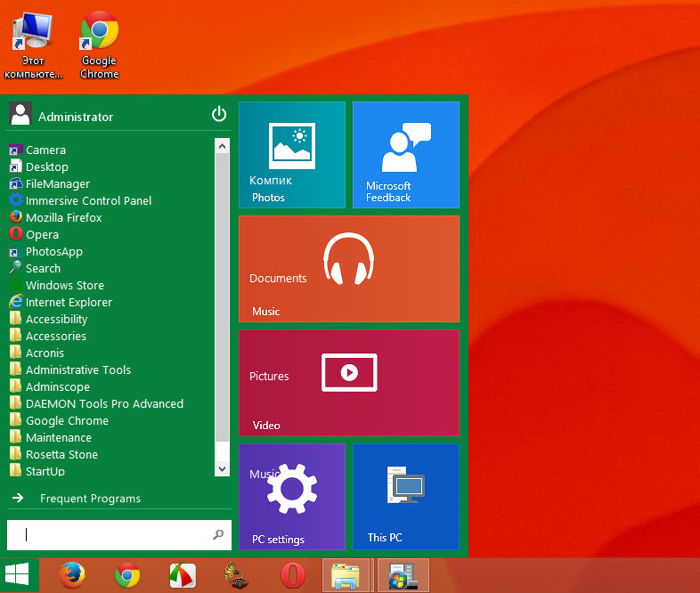This screenshot has width=700, height=593.
Task: Open the gramophone app on taskbar
Action: click(236, 575)
